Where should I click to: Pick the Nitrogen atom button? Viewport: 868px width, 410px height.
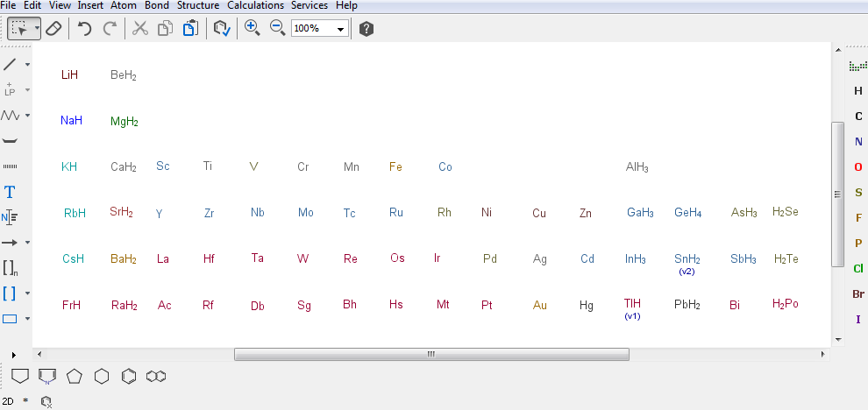(x=858, y=142)
